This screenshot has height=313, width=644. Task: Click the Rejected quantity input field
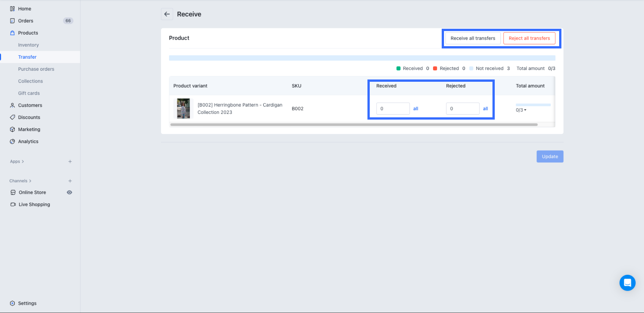coord(463,109)
